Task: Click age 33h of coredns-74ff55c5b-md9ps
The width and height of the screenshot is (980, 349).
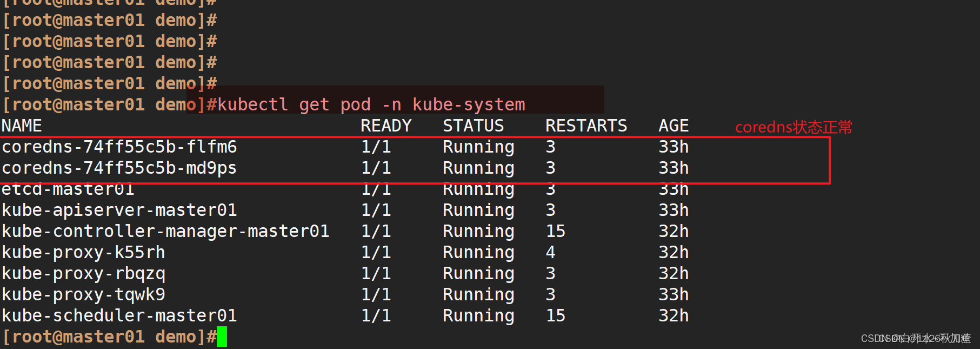Action: coord(674,168)
